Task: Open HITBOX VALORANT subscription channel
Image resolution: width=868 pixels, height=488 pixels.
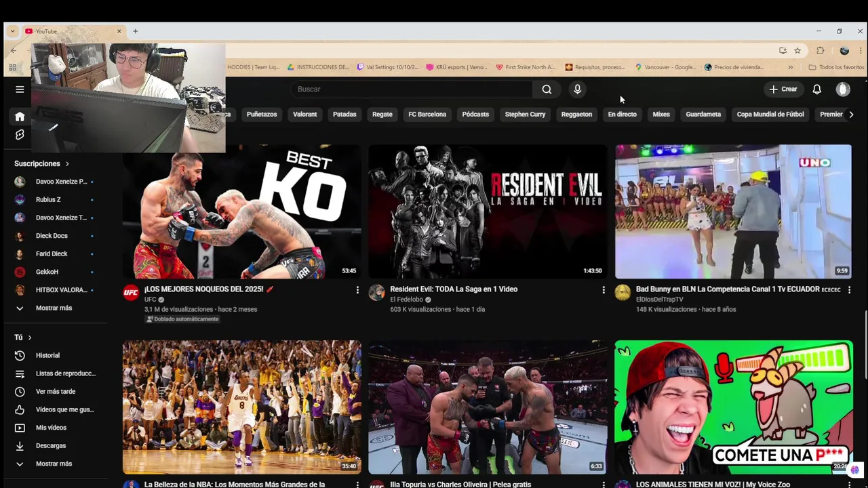Action: tap(54, 290)
